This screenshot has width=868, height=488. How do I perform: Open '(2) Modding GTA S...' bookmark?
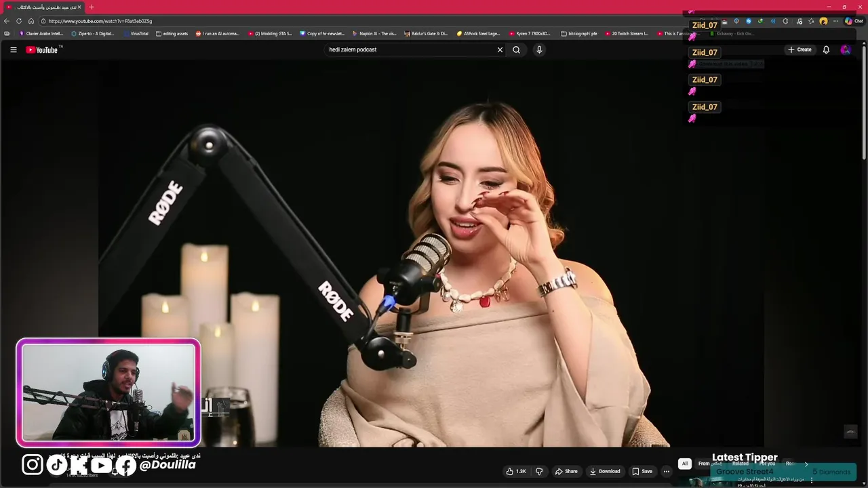(x=269, y=33)
